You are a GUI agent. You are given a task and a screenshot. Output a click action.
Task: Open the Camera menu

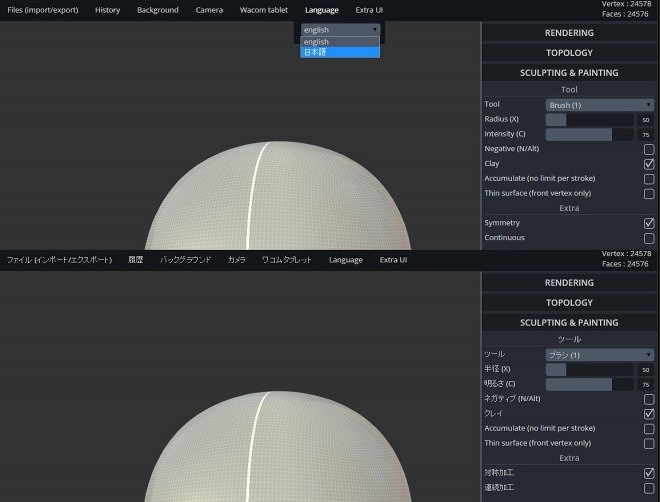click(209, 10)
